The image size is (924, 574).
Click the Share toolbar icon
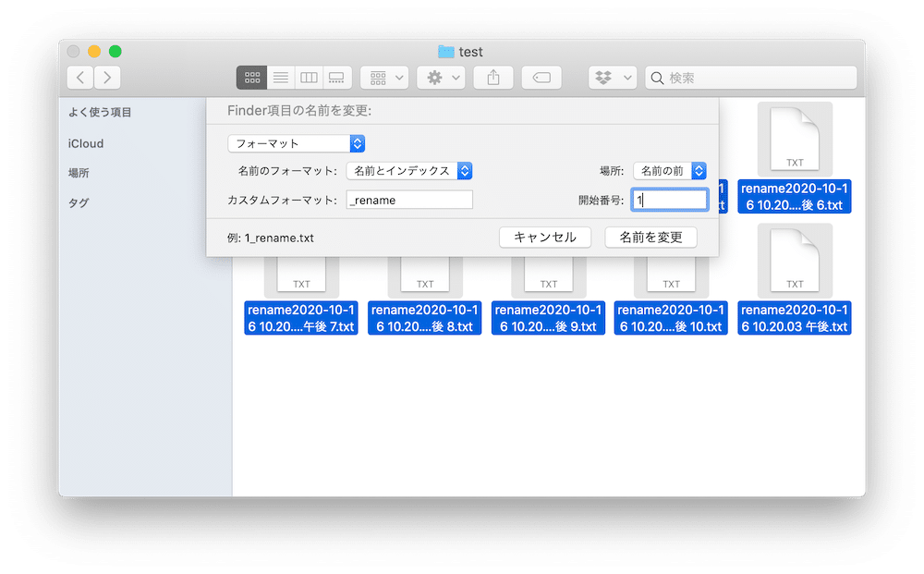493,78
